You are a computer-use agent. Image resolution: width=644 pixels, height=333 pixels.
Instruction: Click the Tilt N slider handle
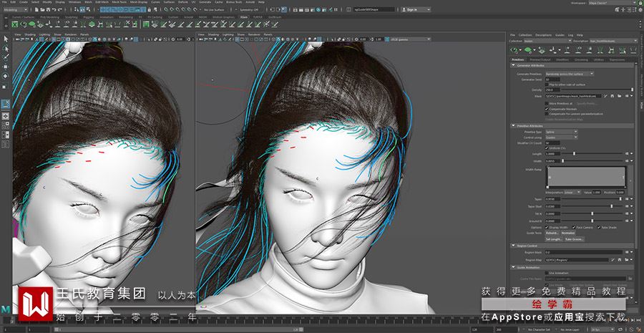(592, 214)
